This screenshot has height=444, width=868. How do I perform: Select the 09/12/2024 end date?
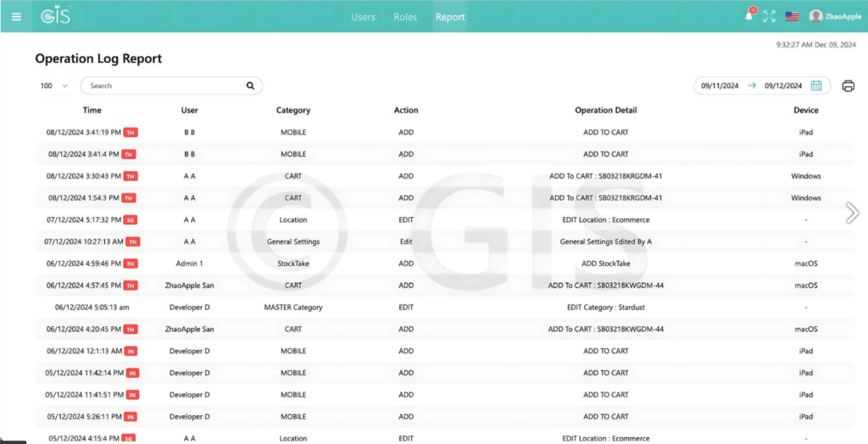[783, 86]
